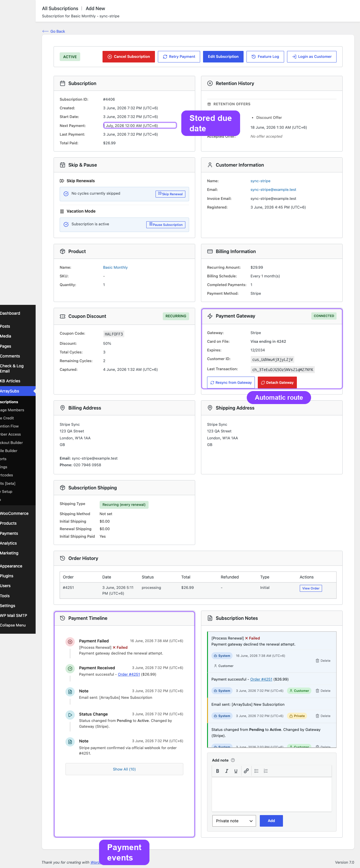The height and width of the screenshot is (868, 360).
Task: Click Collapse Menu in the sidebar
Action: [x=18, y=625]
